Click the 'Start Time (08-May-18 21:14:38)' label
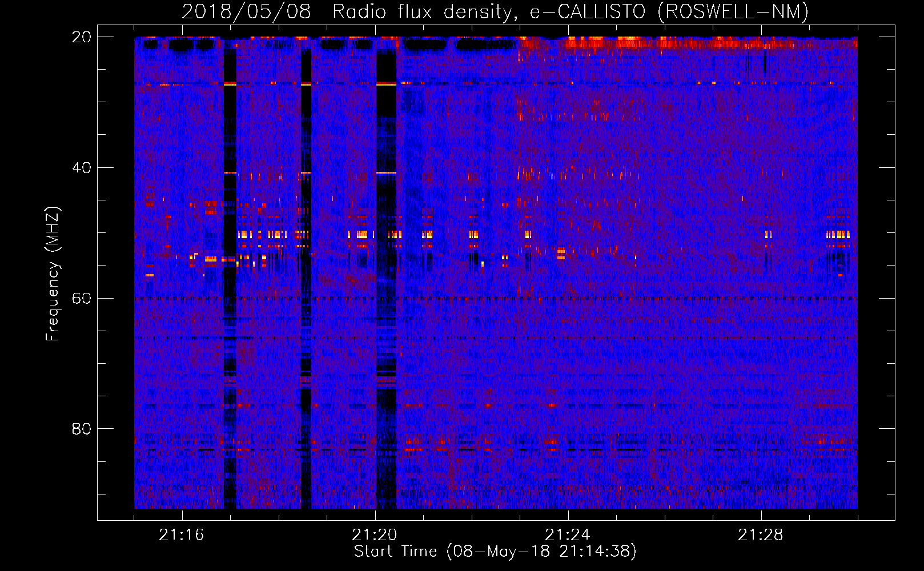Viewport: 924px width, 571px height. click(495, 552)
